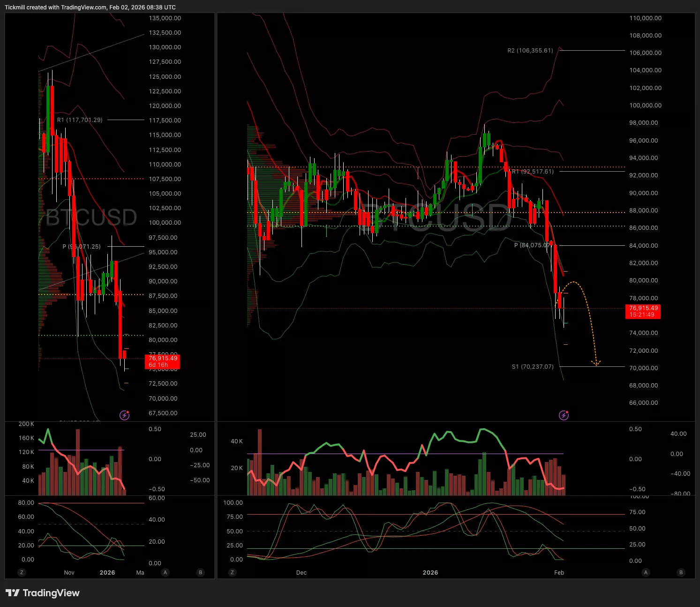The width and height of the screenshot is (700, 607).
Task: Click the TradingView logo at bottom left
Action: [43, 593]
